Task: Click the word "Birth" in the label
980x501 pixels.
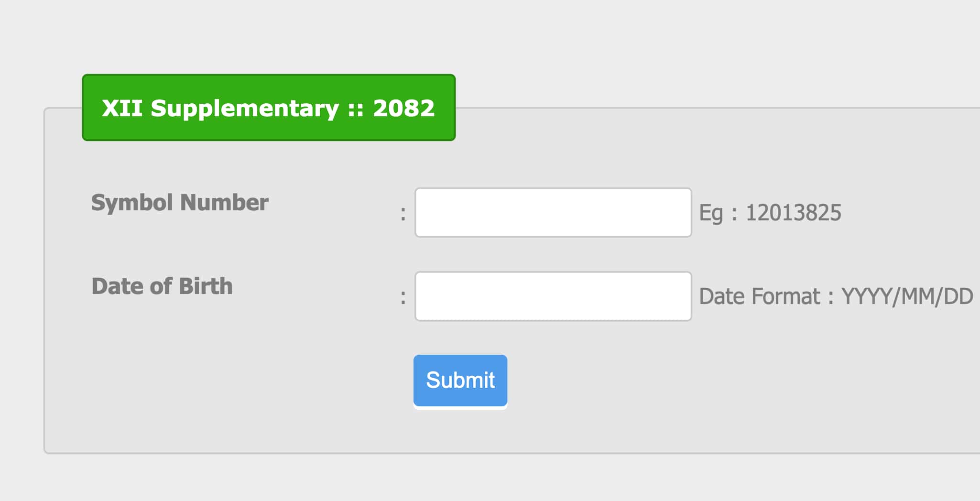Action: (x=205, y=286)
